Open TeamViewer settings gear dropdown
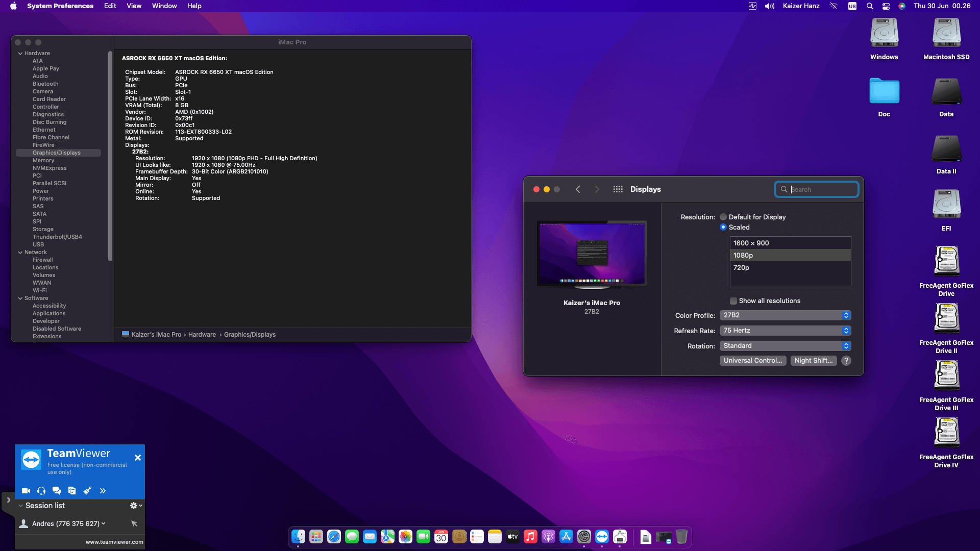 (x=136, y=506)
